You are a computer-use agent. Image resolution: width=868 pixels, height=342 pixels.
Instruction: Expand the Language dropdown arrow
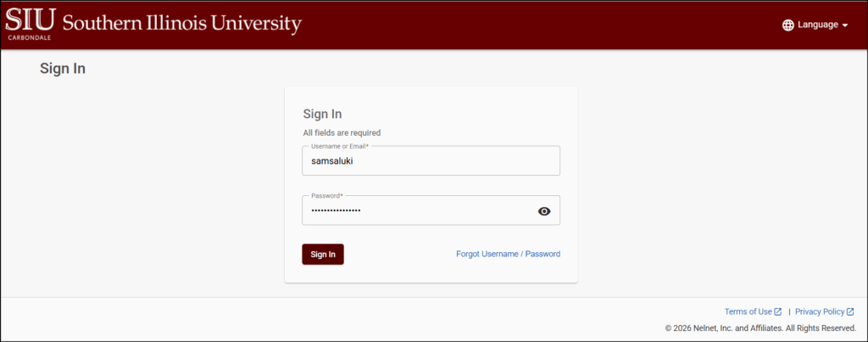845,25
